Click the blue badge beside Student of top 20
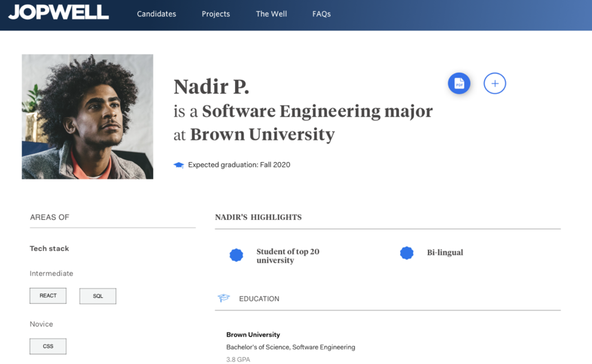The height and width of the screenshot is (364, 592). coord(236,255)
